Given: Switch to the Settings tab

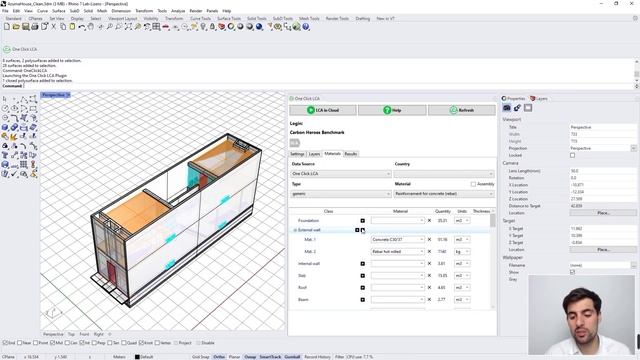Looking at the screenshot, I should 297,154.
